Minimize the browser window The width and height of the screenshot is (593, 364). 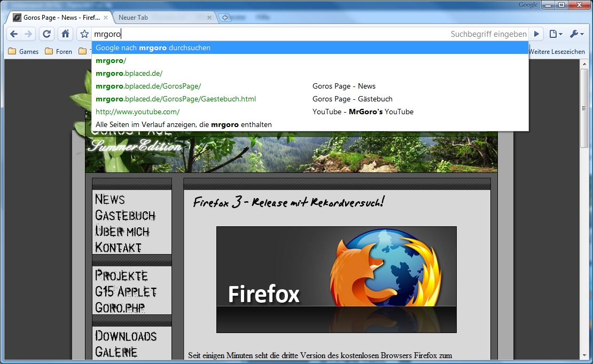tap(548, 5)
